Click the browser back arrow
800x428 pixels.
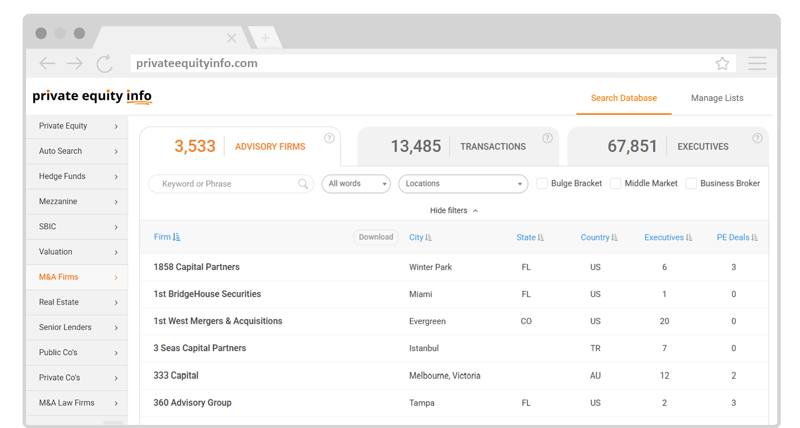[x=47, y=63]
